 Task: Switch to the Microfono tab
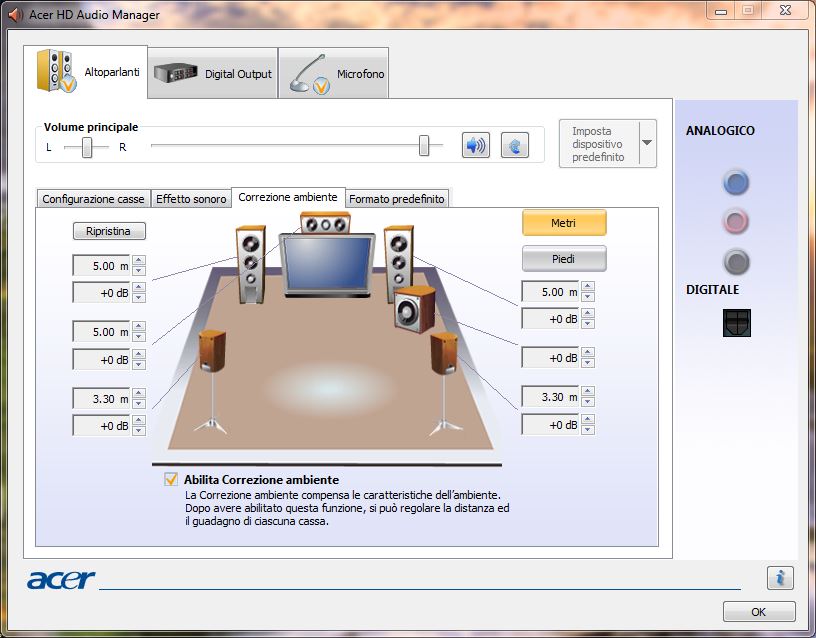click(334, 73)
